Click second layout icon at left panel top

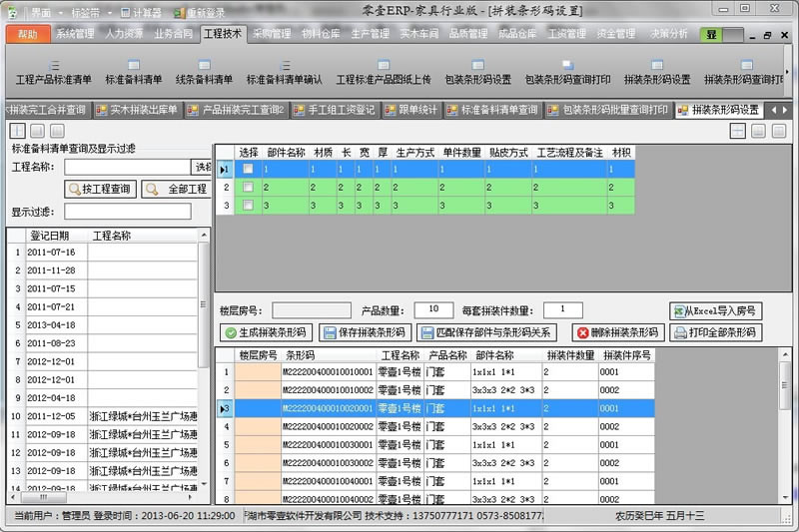point(37,131)
